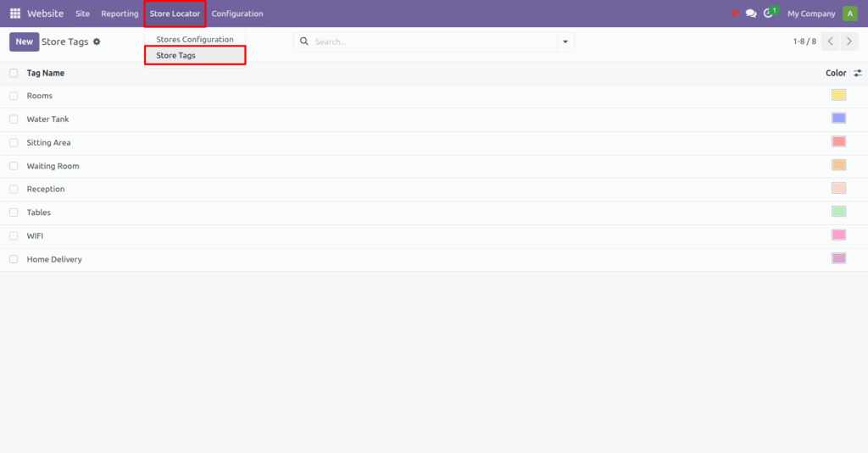Click the red swatch for Sitting Area

point(838,141)
